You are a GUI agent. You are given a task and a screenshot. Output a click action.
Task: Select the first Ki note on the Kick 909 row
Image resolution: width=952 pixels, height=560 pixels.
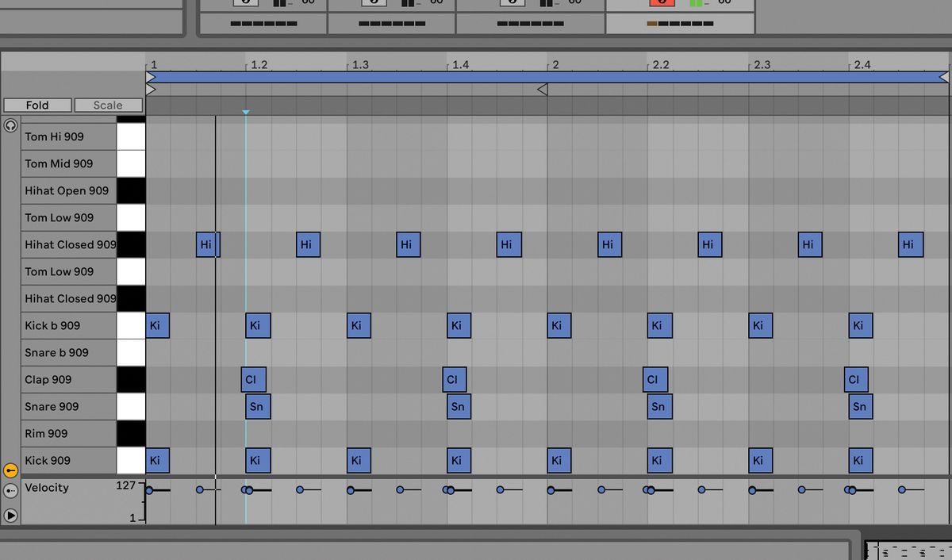coord(155,460)
